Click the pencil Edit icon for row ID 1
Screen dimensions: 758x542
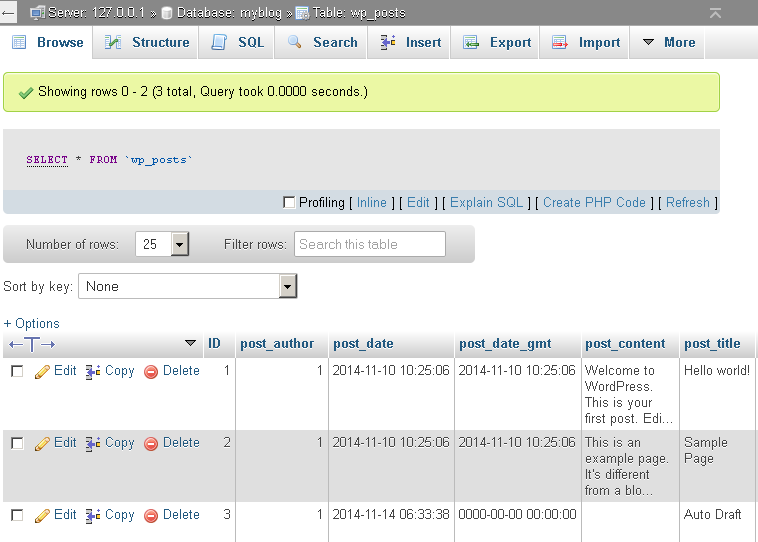pos(42,371)
